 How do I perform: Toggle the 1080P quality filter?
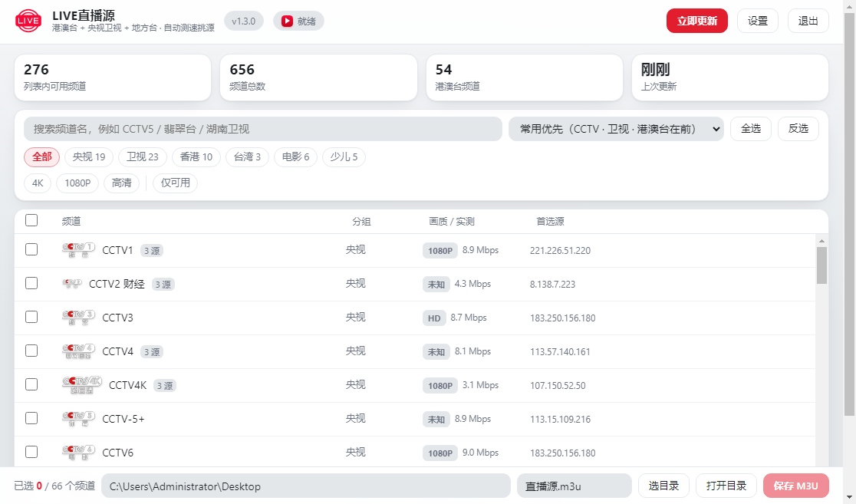coord(77,183)
